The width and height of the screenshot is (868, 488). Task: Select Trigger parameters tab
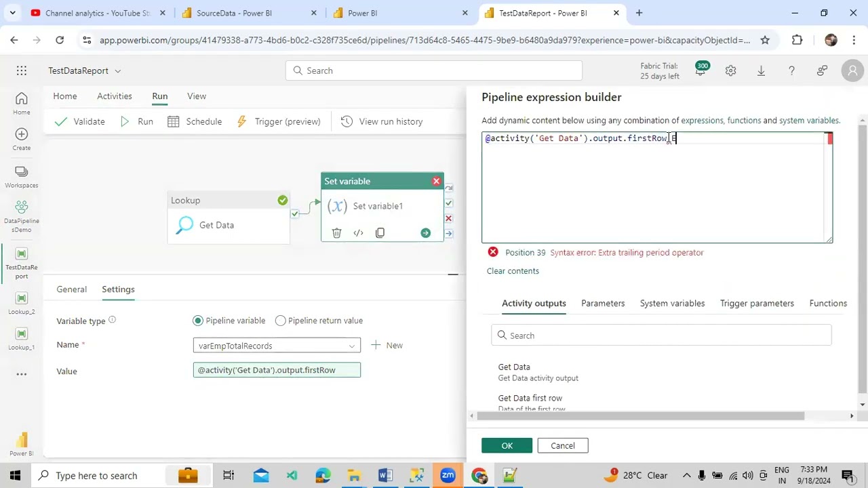(757, 303)
